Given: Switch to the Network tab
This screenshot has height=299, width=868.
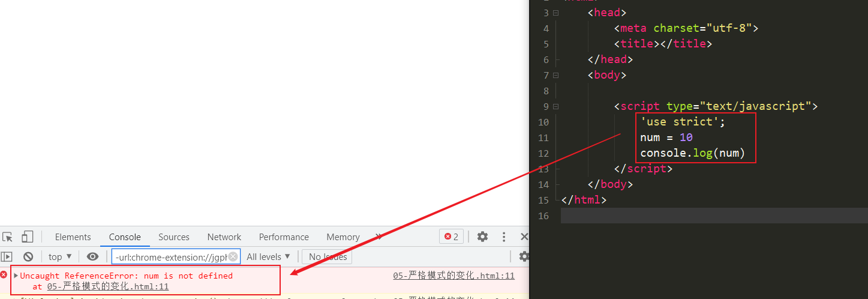Looking at the screenshot, I should (x=224, y=237).
